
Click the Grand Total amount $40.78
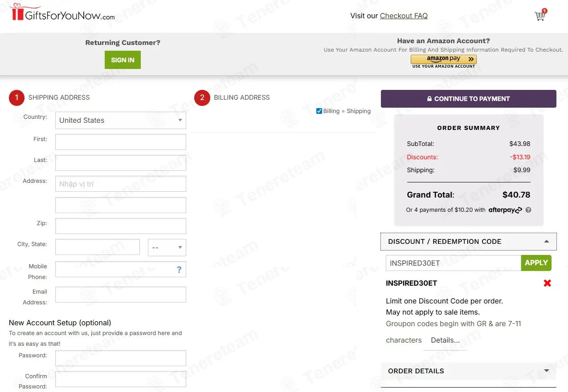pos(516,194)
